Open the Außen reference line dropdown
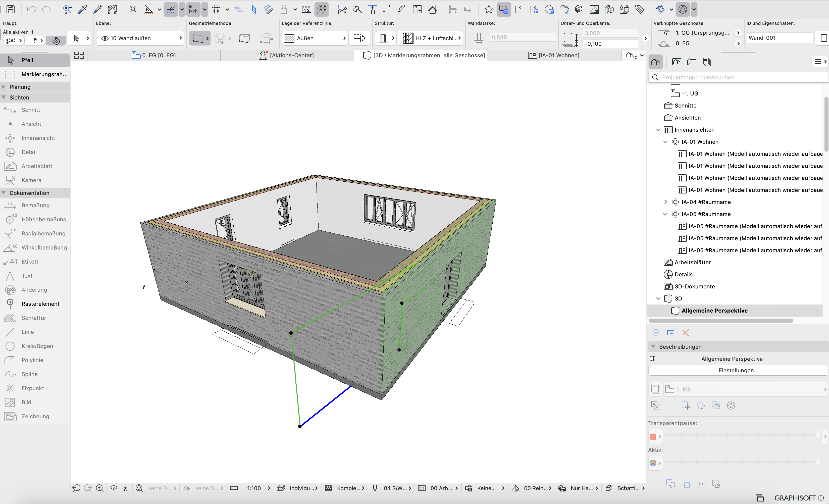 (x=315, y=38)
